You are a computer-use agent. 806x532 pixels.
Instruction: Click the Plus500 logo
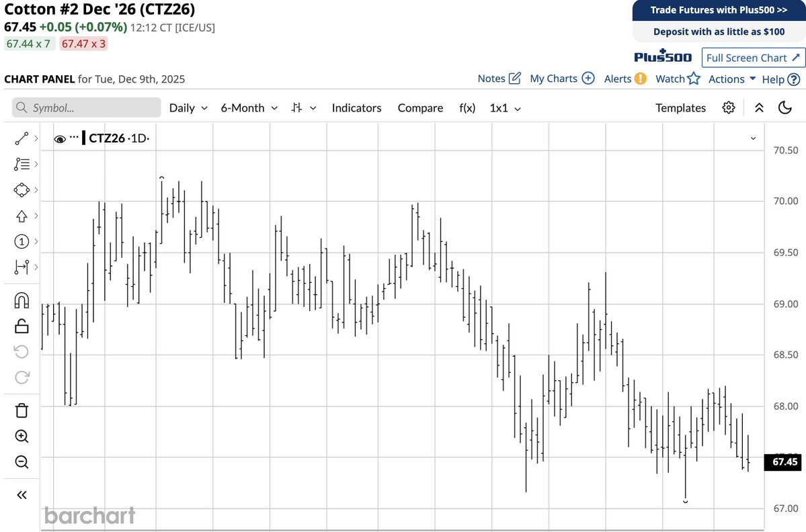pyautogui.click(x=663, y=56)
